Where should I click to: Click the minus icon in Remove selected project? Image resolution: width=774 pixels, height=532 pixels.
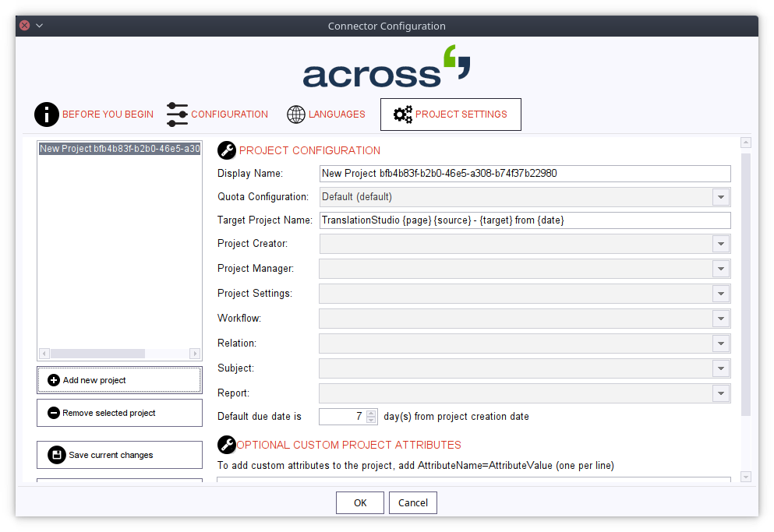click(x=53, y=413)
